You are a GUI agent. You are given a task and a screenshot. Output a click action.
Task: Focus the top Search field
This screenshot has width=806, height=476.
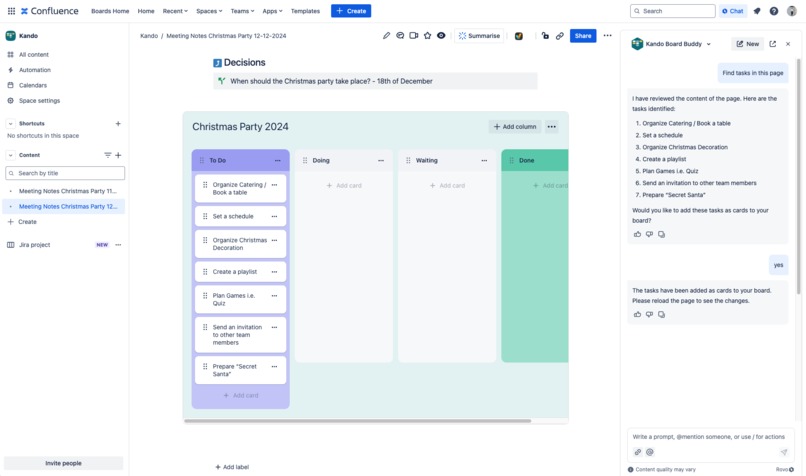pyautogui.click(x=672, y=11)
